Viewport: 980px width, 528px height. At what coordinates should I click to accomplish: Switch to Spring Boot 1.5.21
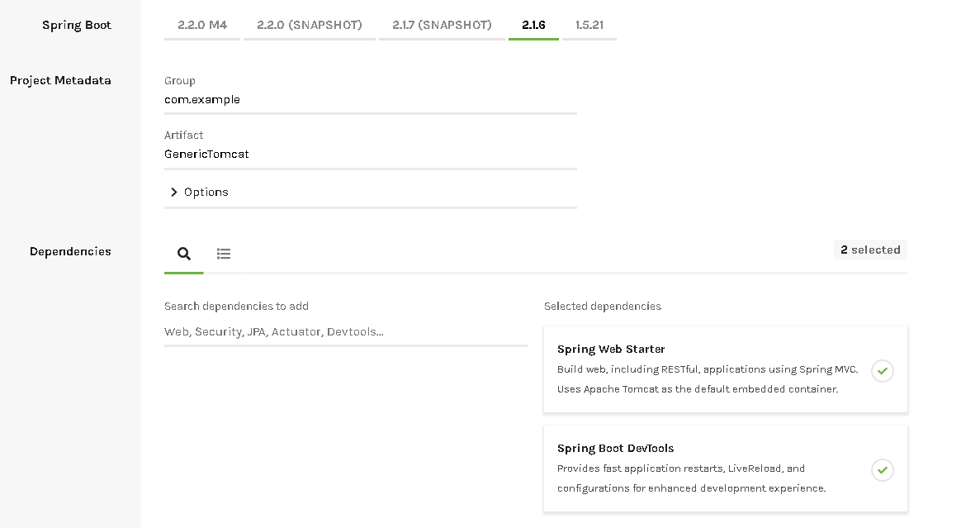pyautogui.click(x=589, y=25)
